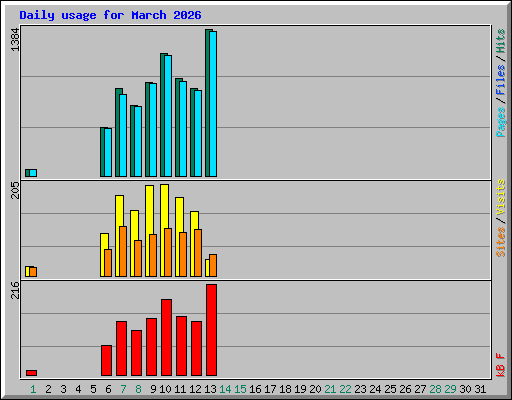Click the cyan bar for day 13 in top chart

(213, 104)
